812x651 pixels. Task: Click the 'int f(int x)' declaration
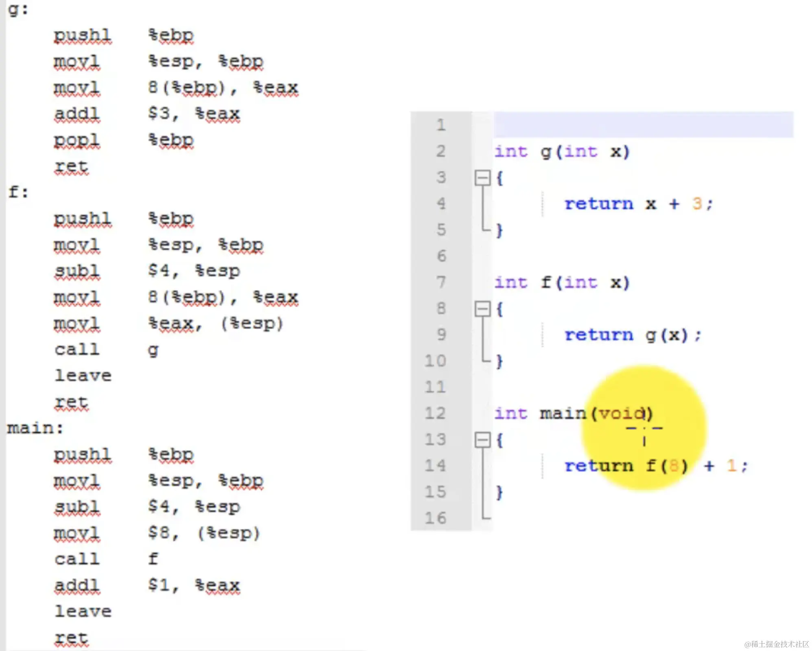coord(562,282)
